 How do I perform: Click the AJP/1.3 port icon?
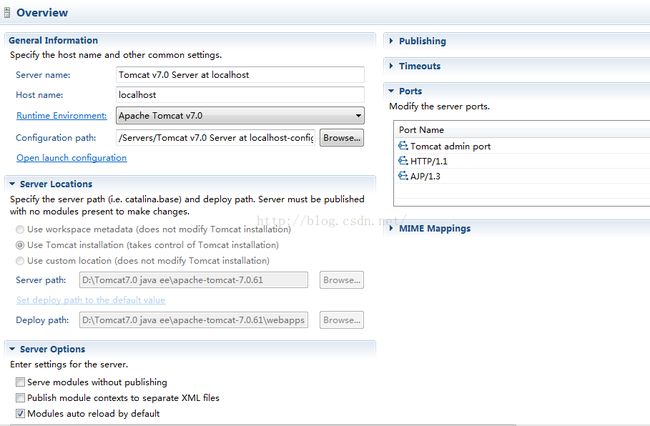403,176
